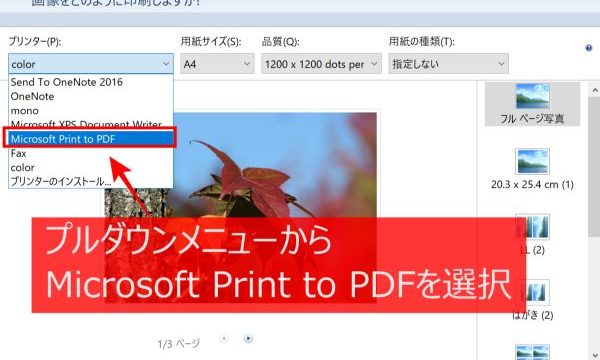Pick Microsoft XPS Document Writer option
The height and width of the screenshot is (360, 600).
click(91, 124)
